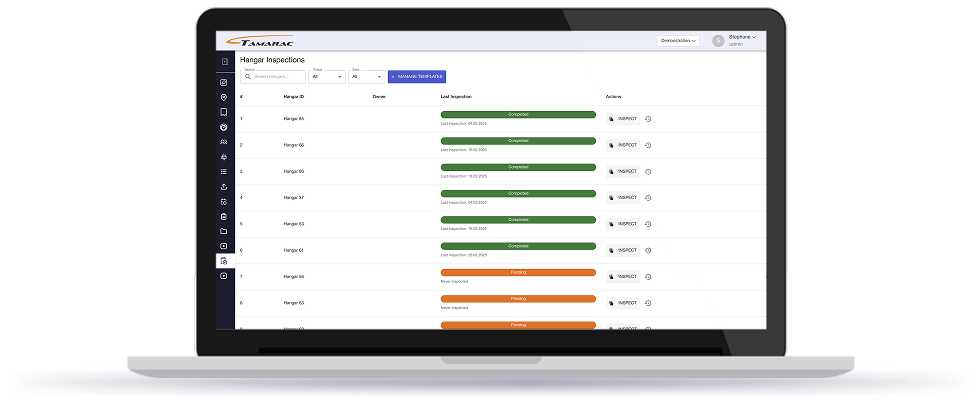The image size is (980, 400).
Task: Click Inspect for row 3
Action: point(623,171)
